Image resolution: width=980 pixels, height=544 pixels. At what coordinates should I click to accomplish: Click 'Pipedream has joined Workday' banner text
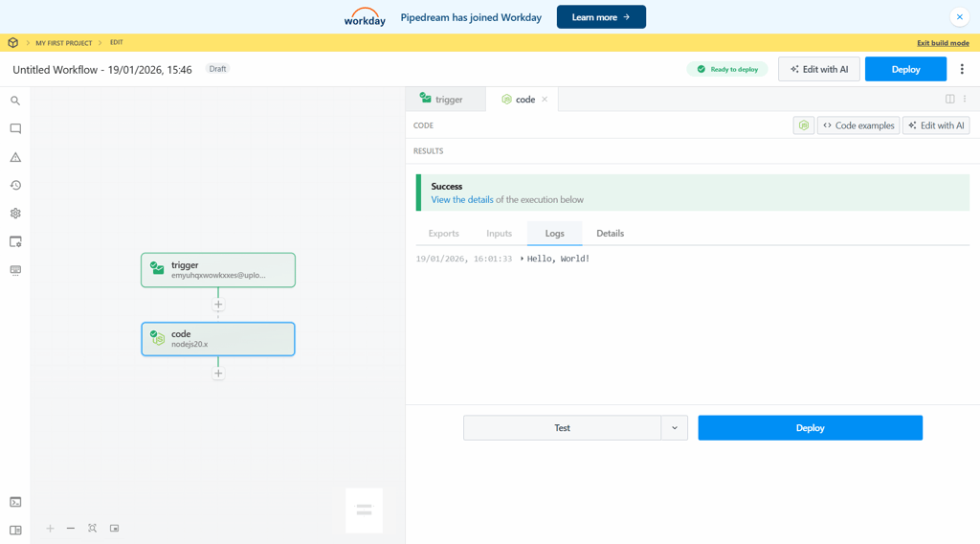coord(471,17)
